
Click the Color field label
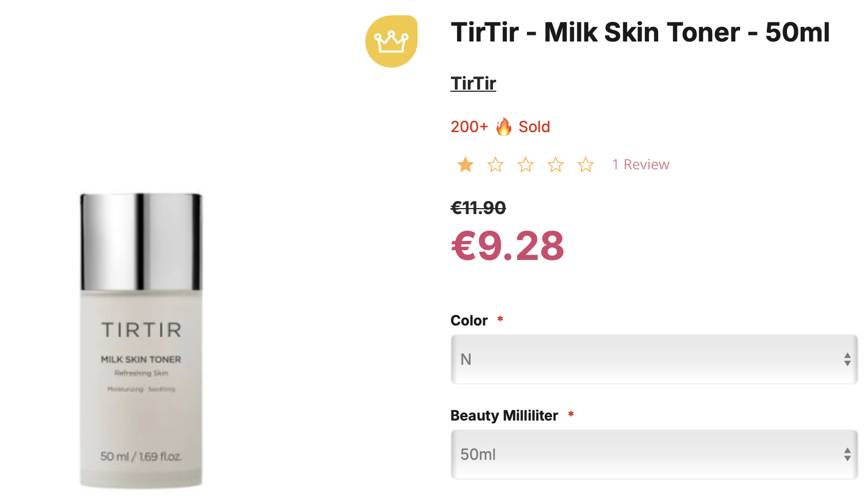(469, 321)
